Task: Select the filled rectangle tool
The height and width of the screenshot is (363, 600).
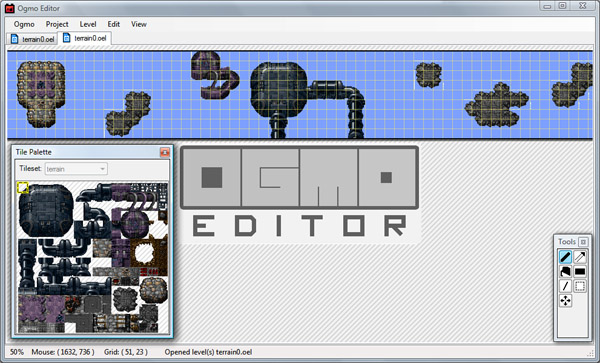Action: 580,272
